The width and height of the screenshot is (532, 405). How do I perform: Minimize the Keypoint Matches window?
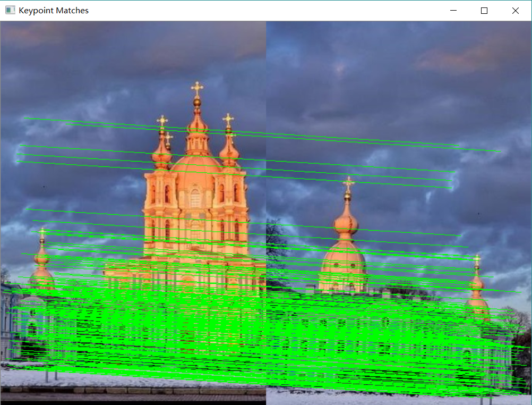click(454, 10)
